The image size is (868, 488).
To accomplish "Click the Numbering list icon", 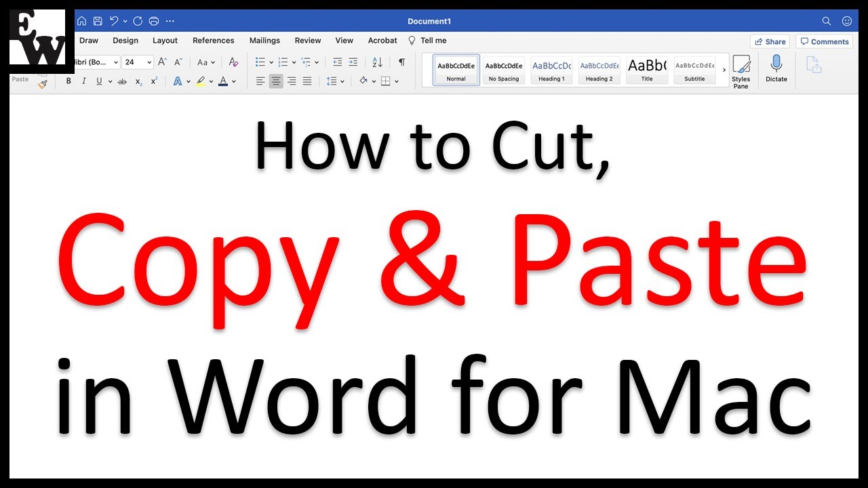I will tap(283, 62).
